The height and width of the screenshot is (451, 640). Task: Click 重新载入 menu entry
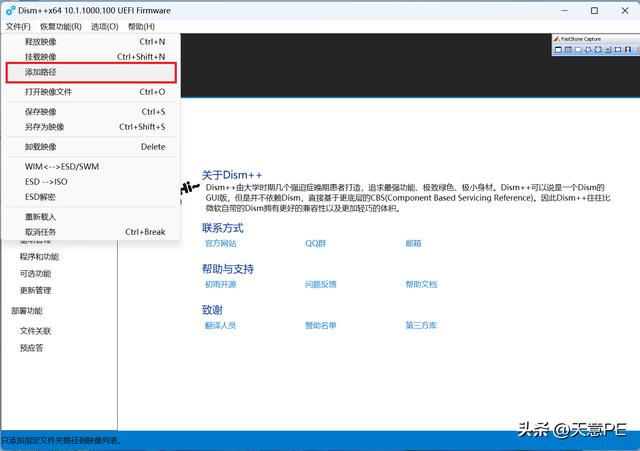coord(91,217)
